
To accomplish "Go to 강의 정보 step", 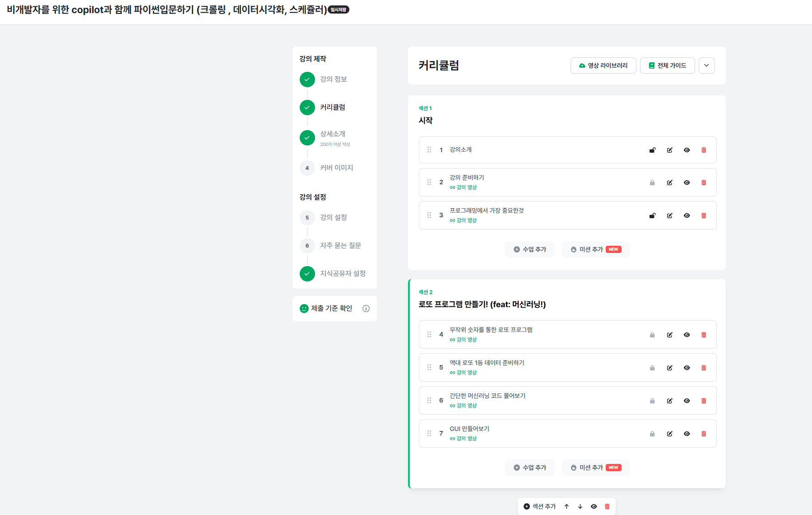I will pyautogui.click(x=333, y=79).
